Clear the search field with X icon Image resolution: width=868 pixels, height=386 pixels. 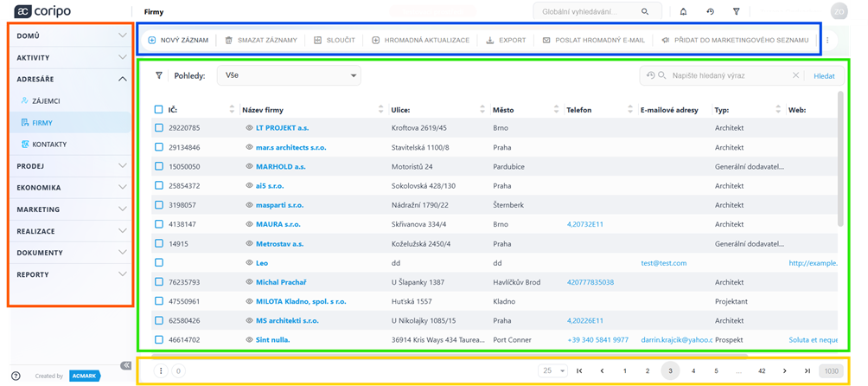(x=795, y=75)
